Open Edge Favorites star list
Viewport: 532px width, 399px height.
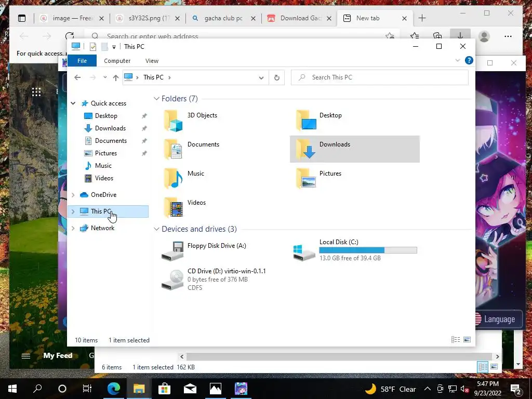415,36
